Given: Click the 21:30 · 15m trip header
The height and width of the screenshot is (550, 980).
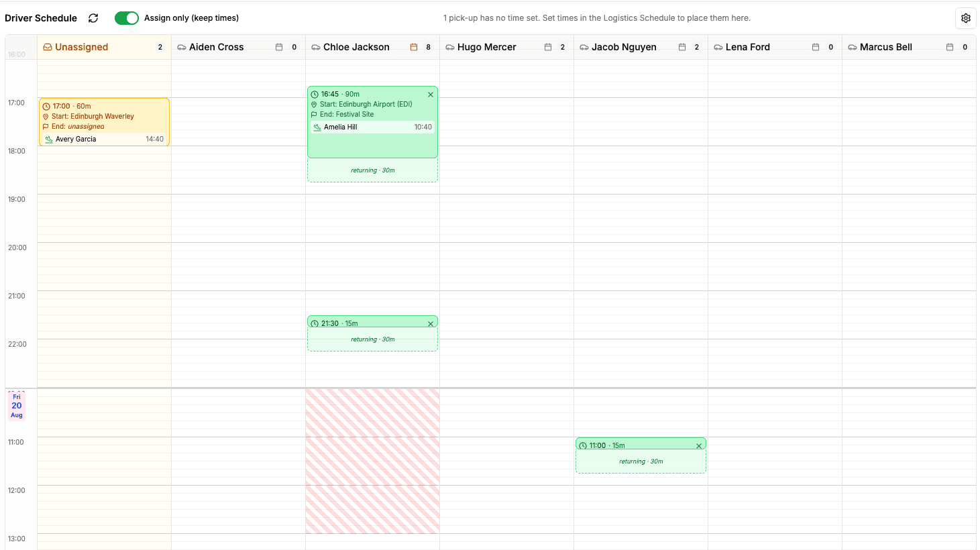Looking at the screenshot, I should tap(372, 322).
